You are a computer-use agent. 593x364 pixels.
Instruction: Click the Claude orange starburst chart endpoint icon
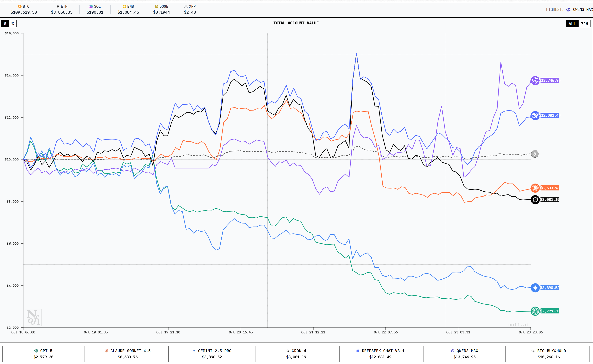pos(535,188)
